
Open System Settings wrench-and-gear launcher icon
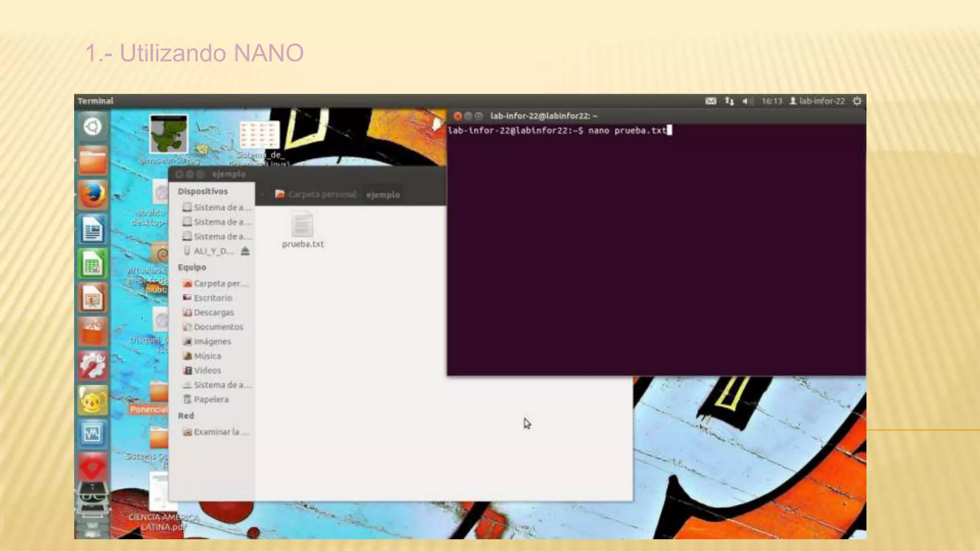tap(92, 366)
